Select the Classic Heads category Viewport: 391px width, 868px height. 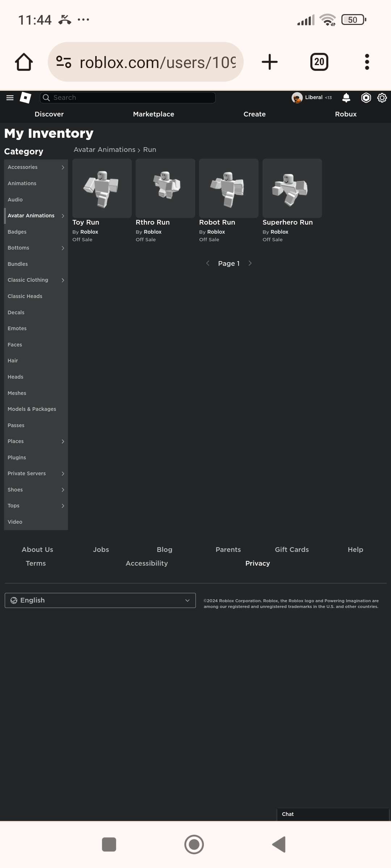pyautogui.click(x=36, y=296)
